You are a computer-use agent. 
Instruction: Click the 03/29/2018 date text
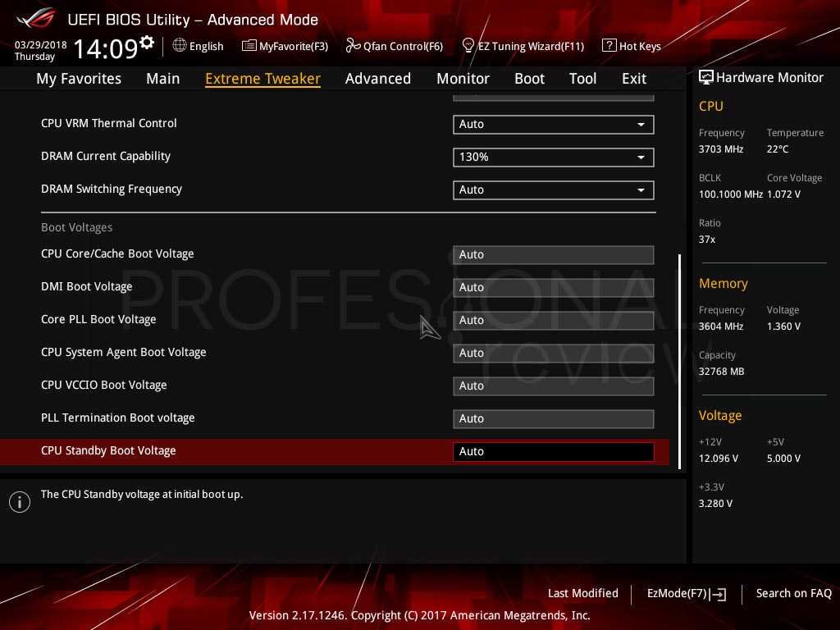pos(41,44)
